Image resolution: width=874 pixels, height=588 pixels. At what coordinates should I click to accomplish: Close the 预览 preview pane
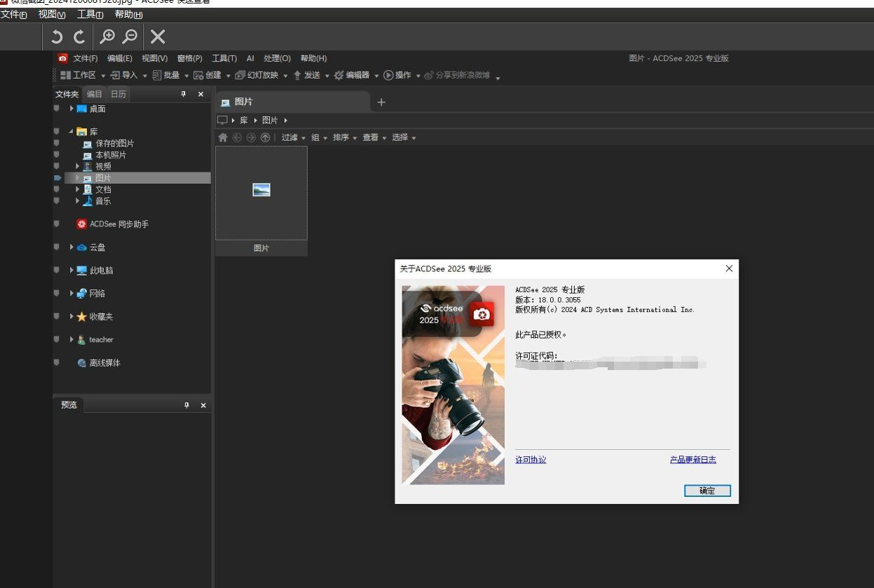[204, 405]
